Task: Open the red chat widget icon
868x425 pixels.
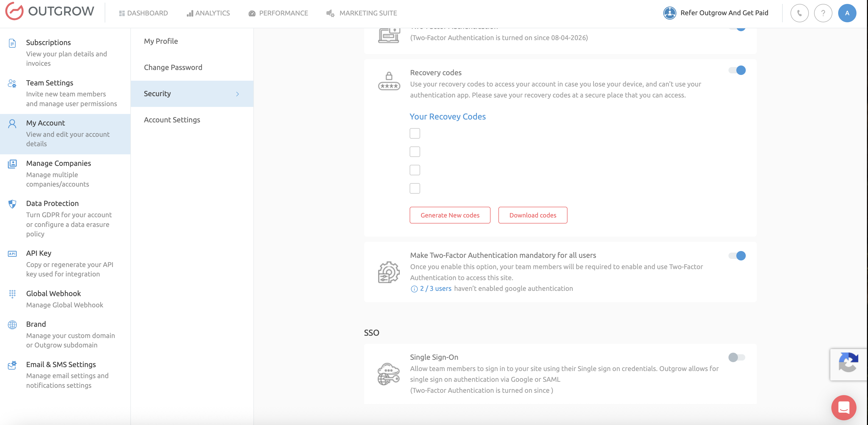Action: tap(843, 407)
